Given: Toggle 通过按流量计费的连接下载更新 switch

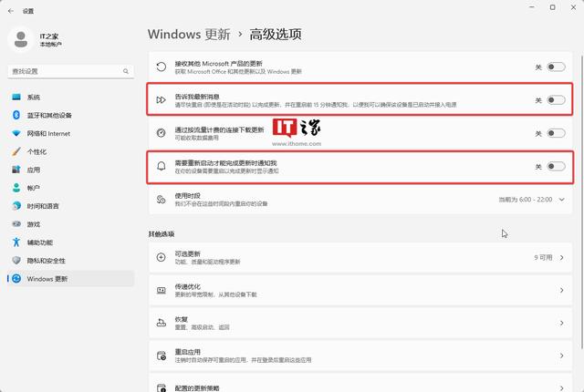Looking at the screenshot, I should (555, 133).
